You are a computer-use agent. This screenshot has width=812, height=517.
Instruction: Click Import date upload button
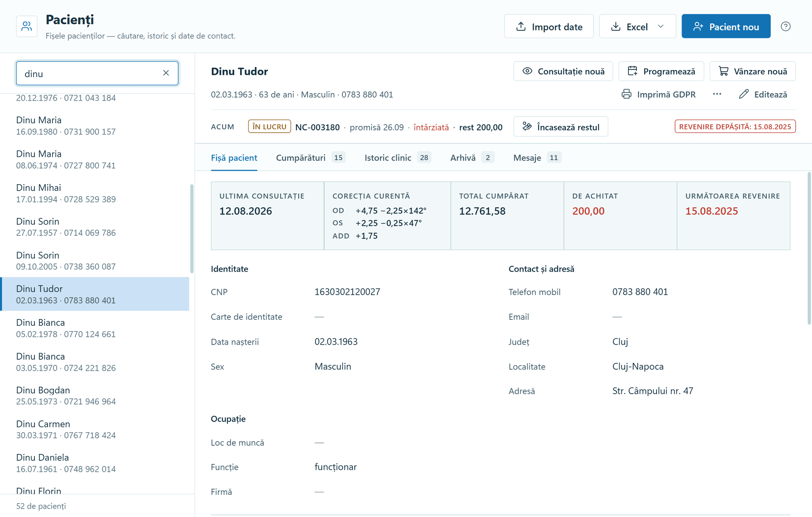pos(549,27)
